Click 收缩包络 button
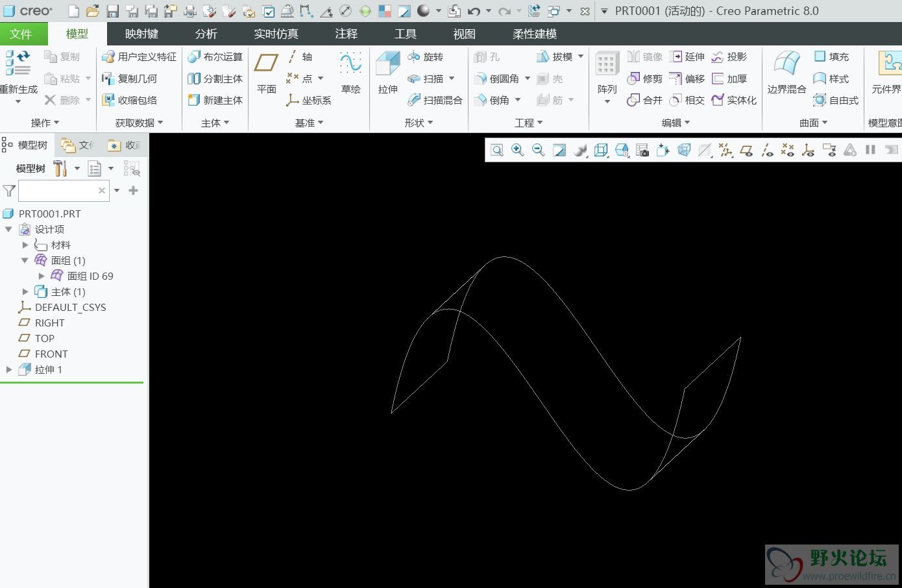 click(x=130, y=100)
